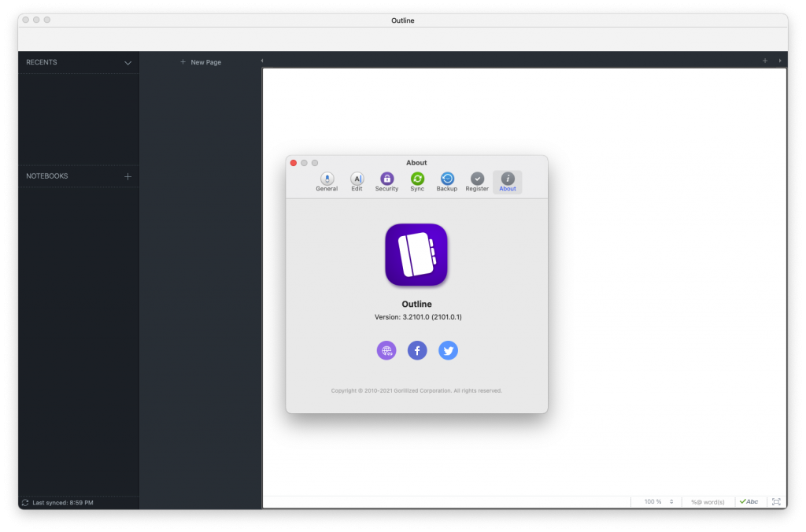Toggle the Abc spell check indicator
This screenshot has width=806, height=532.
click(x=749, y=501)
